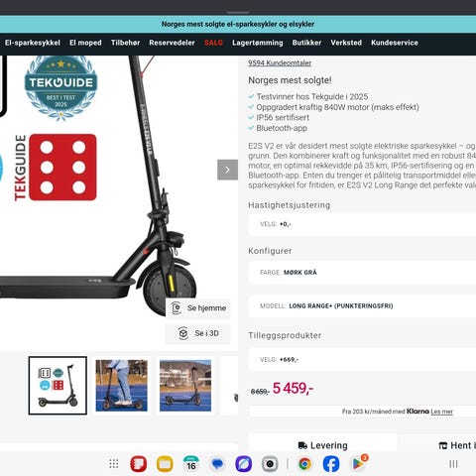Screen dimensions: 476x476
Task: Open the blue messages app icon
Action: pos(217,464)
